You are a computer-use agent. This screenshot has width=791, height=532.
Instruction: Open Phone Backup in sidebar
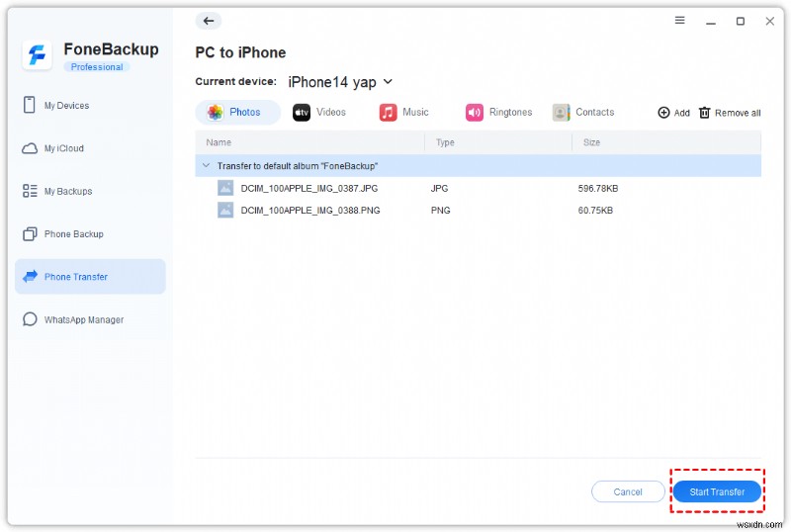(x=90, y=234)
